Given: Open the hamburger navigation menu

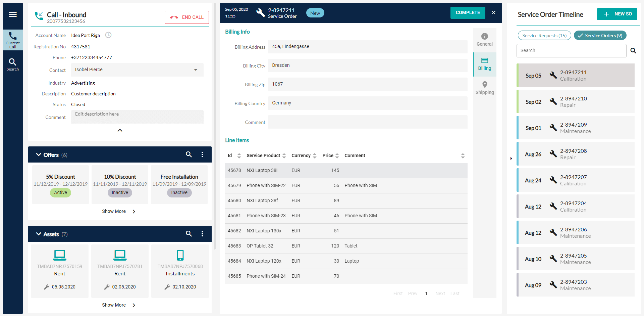Looking at the screenshot, I should 12,14.
